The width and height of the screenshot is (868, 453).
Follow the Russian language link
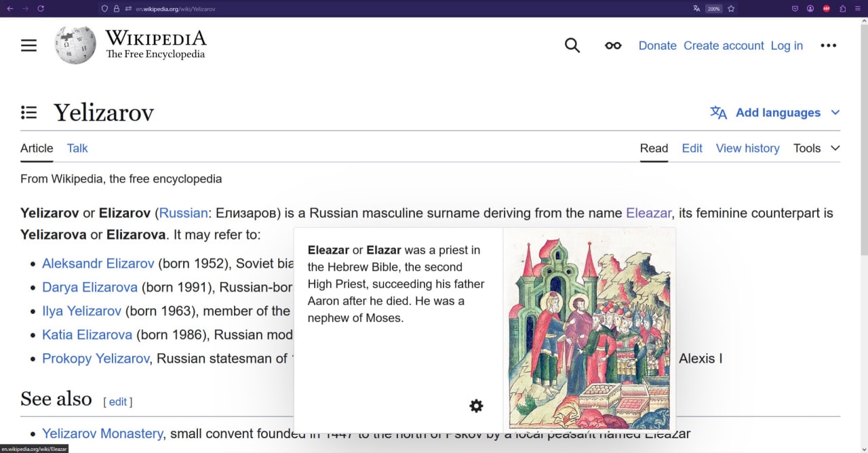184,213
